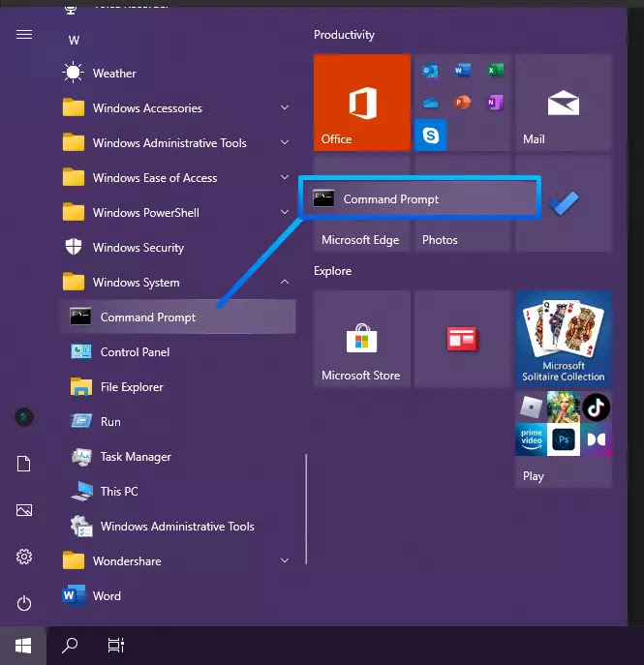
Task: Open the red News tile
Action: 463,339
